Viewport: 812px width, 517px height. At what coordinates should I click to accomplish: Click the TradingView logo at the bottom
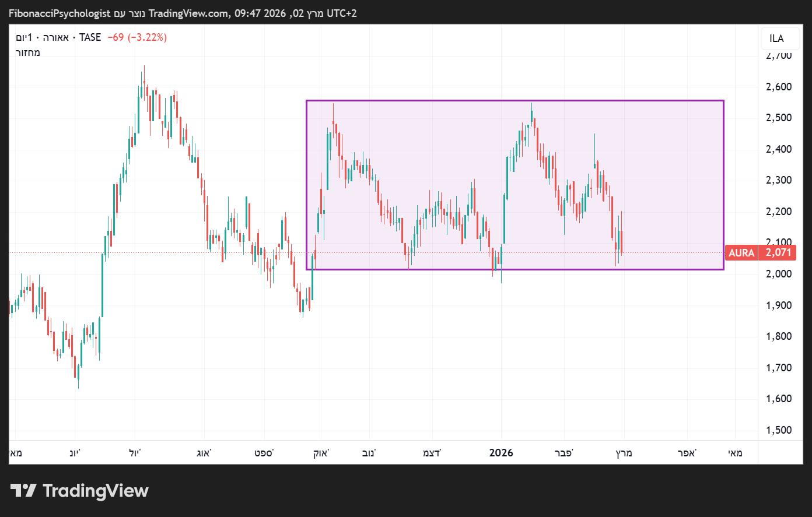click(x=79, y=491)
